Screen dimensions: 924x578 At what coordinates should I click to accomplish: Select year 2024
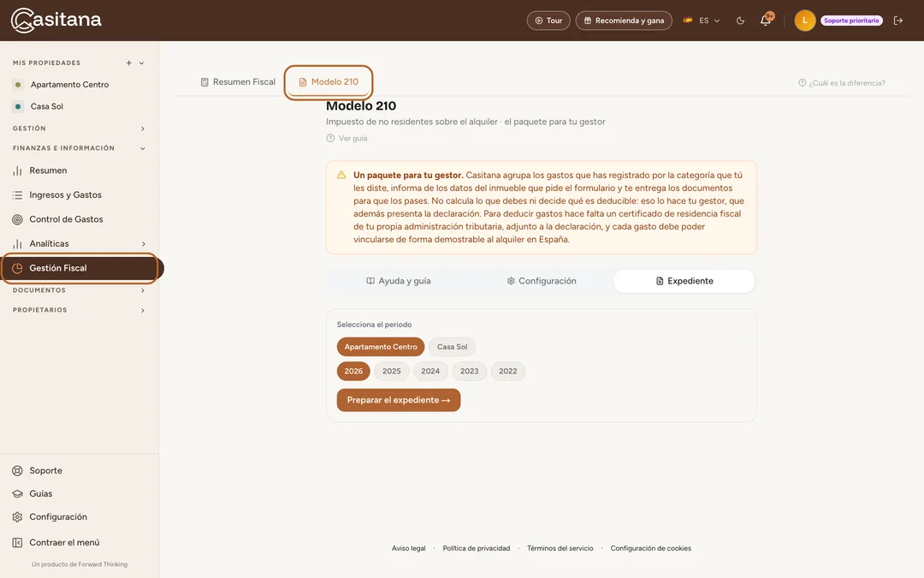tap(430, 371)
